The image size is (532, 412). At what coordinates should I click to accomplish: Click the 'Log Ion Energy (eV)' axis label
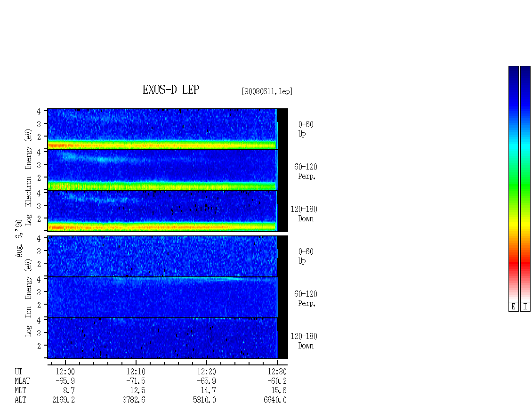point(28,298)
